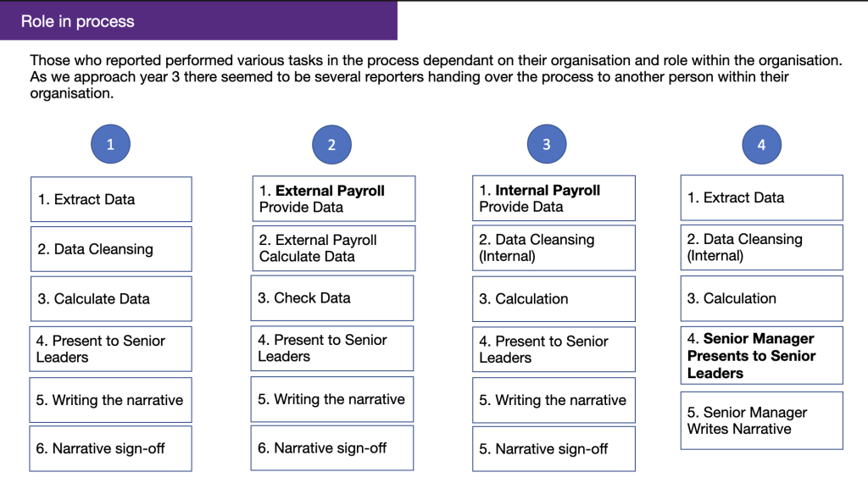This screenshot has width=868, height=489.
Task: Click "1. Extract Data" under circle 4
Action: point(761,198)
